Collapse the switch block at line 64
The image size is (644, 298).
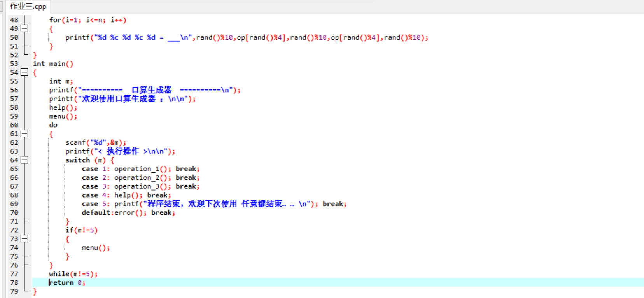(24, 160)
